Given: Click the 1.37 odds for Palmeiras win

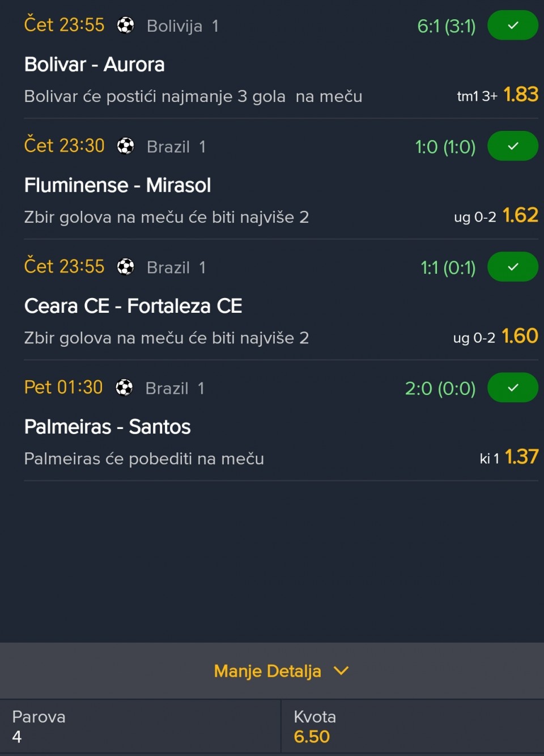Looking at the screenshot, I should (521, 457).
